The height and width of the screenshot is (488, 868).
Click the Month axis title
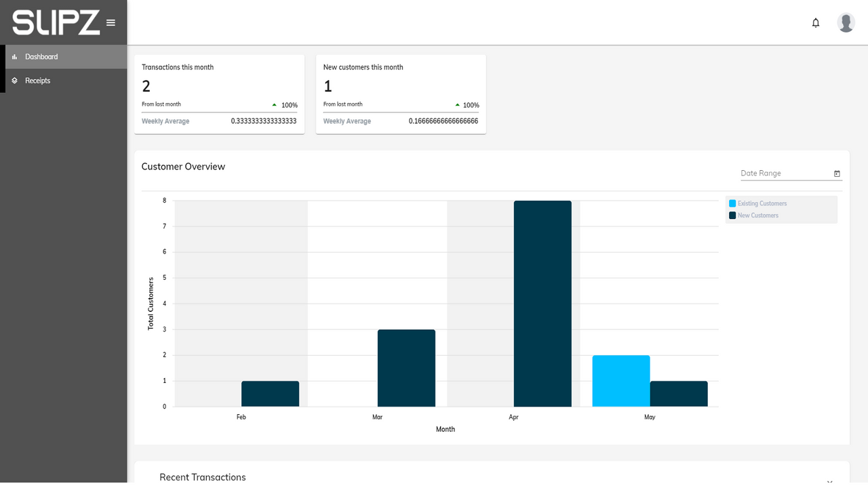446,429
